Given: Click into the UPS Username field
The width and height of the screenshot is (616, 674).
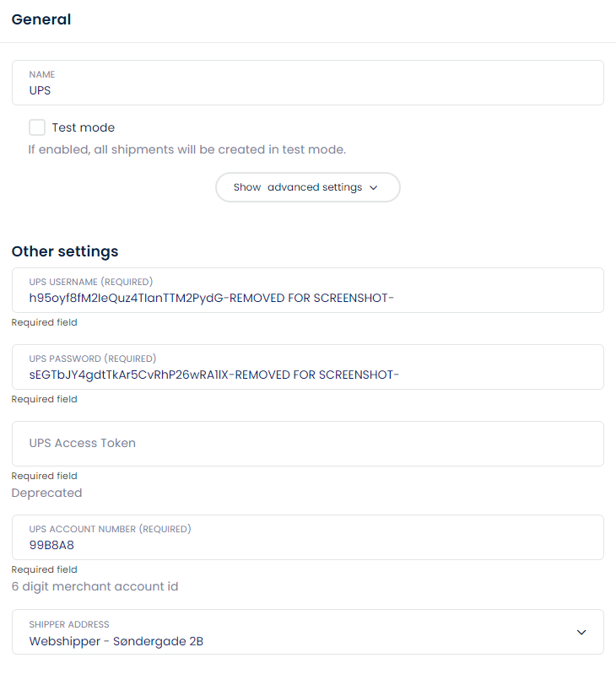Looking at the screenshot, I should (x=308, y=290).
